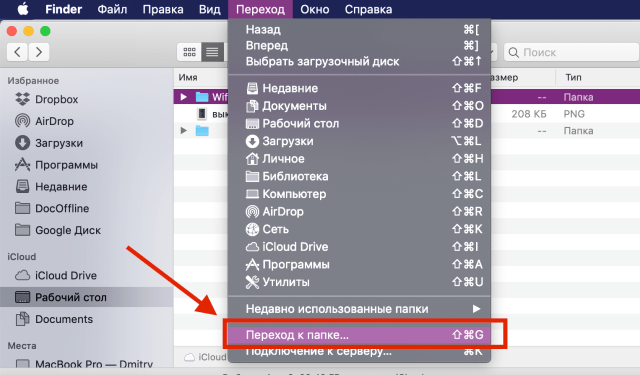The height and width of the screenshot is (375, 640).
Task: Choose Библиотека in the Переход menu
Action: coord(359,176)
